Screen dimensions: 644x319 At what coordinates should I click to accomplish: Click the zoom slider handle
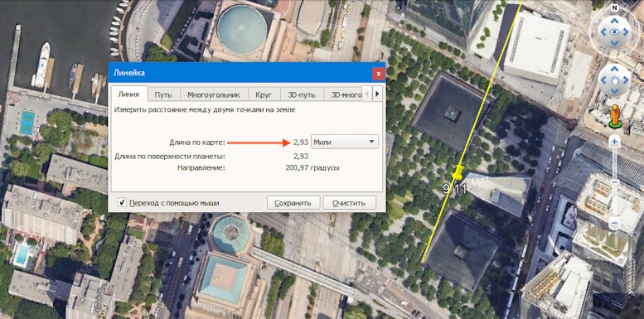(614, 182)
